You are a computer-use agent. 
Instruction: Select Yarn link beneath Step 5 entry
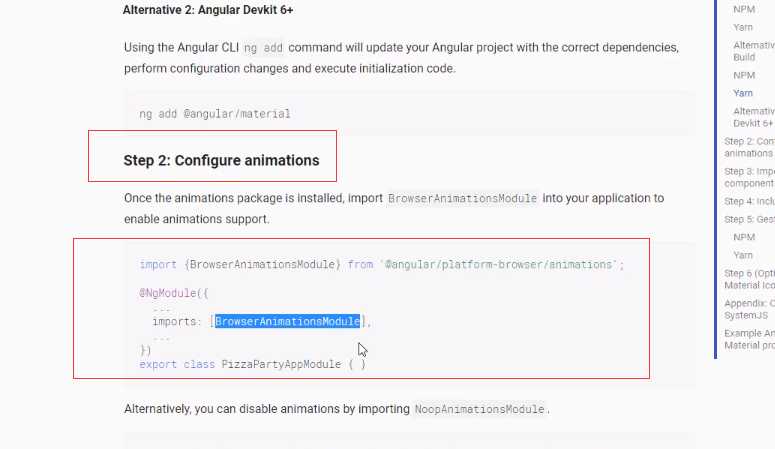[743, 255]
